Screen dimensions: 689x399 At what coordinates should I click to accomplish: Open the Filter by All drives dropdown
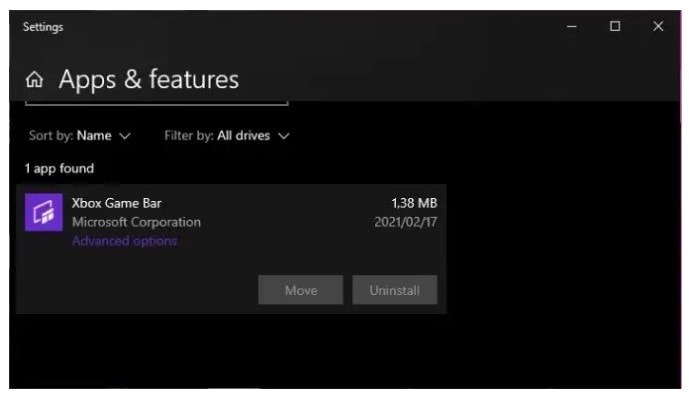(x=227, y=135)
